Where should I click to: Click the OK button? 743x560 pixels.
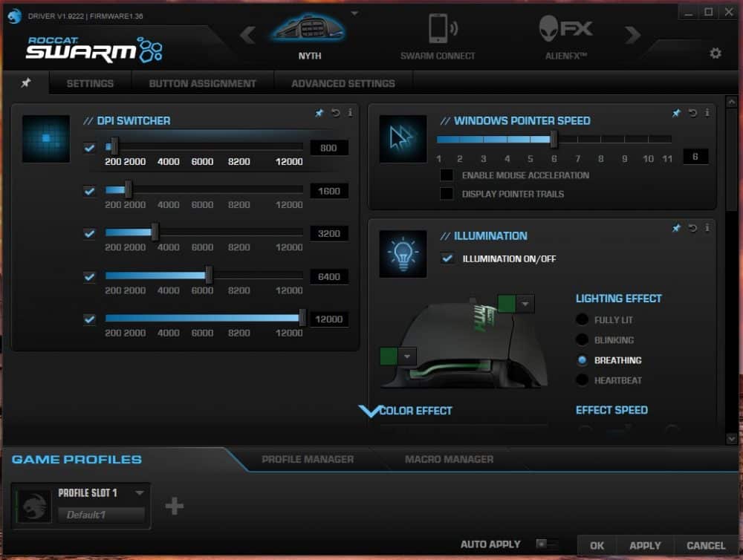597,545
